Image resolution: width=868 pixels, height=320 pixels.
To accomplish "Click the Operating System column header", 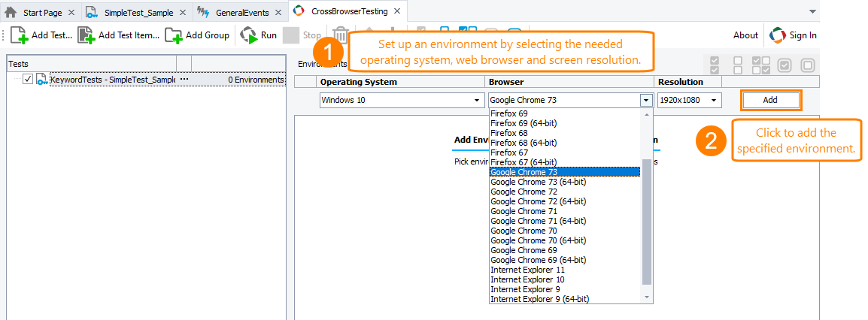I will 400,82.
